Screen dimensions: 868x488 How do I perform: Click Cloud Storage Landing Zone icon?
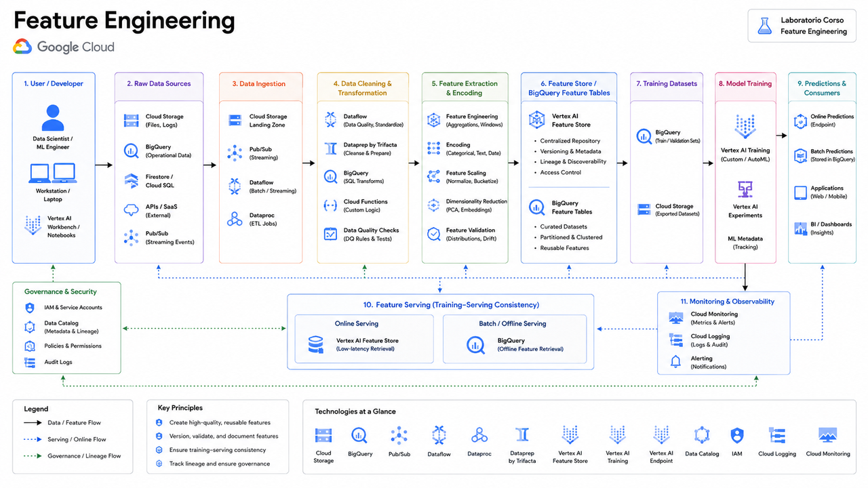click(x=235, y=121)
